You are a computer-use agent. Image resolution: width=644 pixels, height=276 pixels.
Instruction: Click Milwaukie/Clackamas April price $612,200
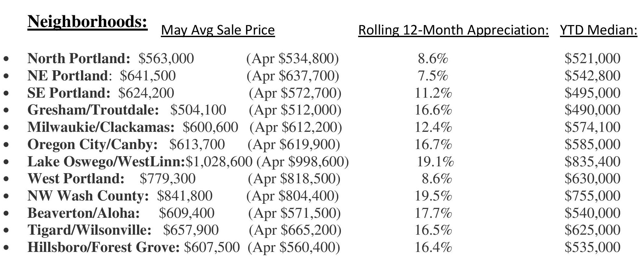[296, 127]
